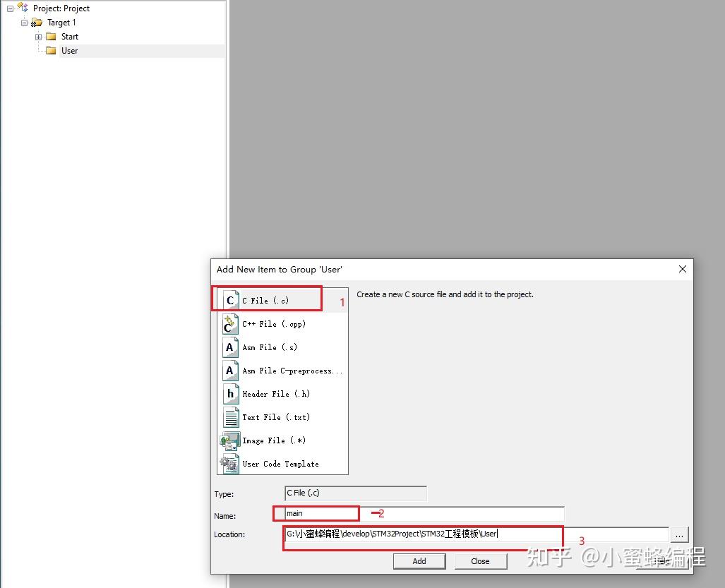Click the 'Header File (.h)' list text
The width and height of the screenshot is (725, 588).
pyautogui.click(x=276, y=394)
